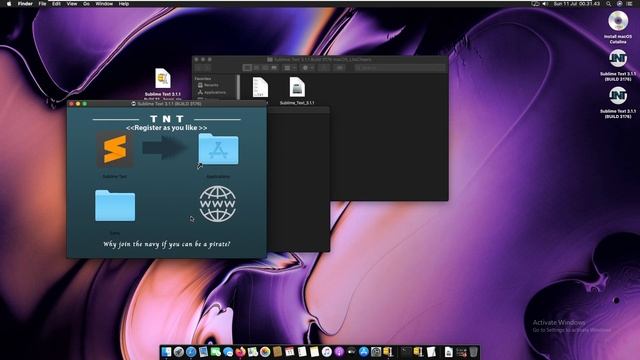Switch Finder window to icon view
Viewport: 640px width, 360px height.
pos(247,68)
